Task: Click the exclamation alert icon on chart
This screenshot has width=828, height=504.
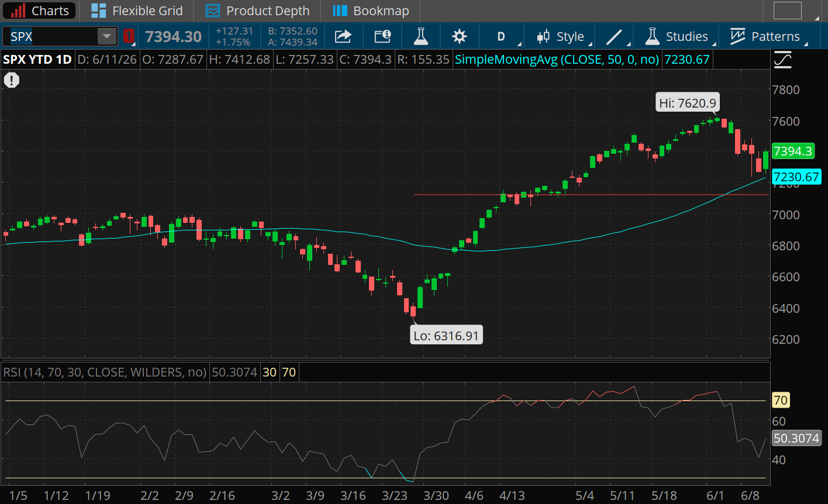Action: pyautogui.click(x=12, y=80)
